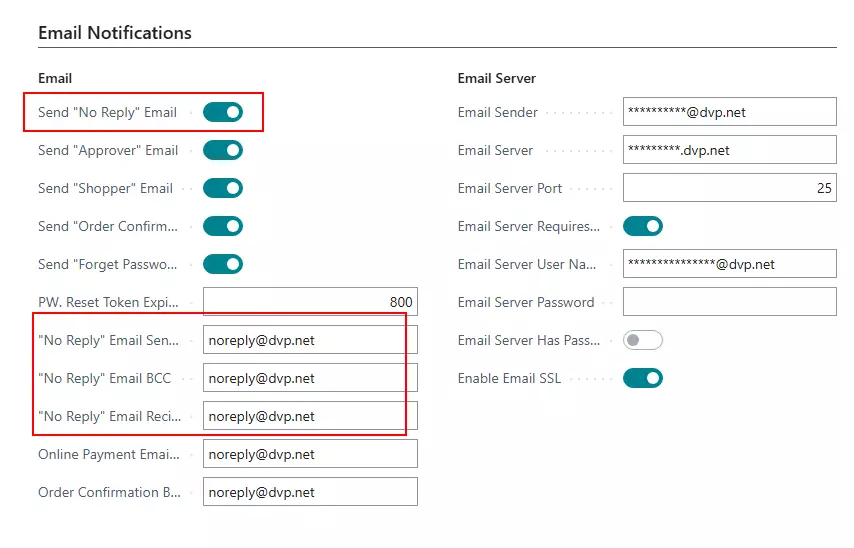This screenshot has height=548, width=854.
Task: Toggle the Send "No Reply" Email switch
Action: [222, 112]
